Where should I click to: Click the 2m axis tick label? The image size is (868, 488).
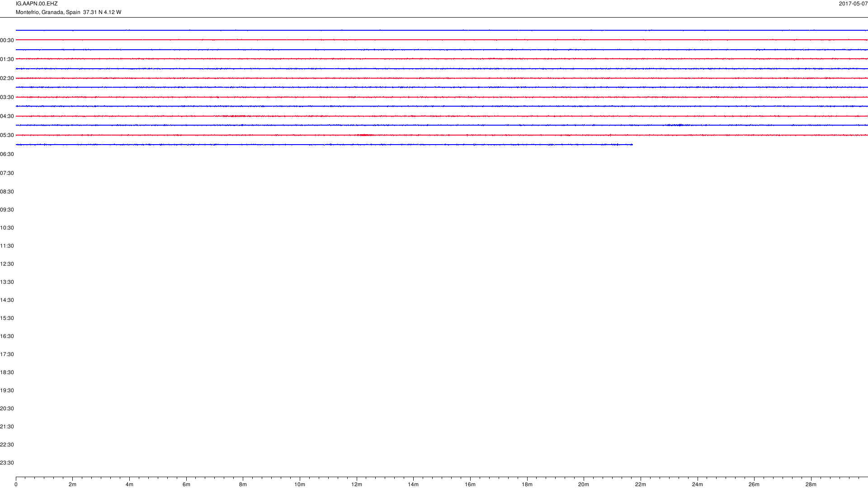(x=73, y=484)
